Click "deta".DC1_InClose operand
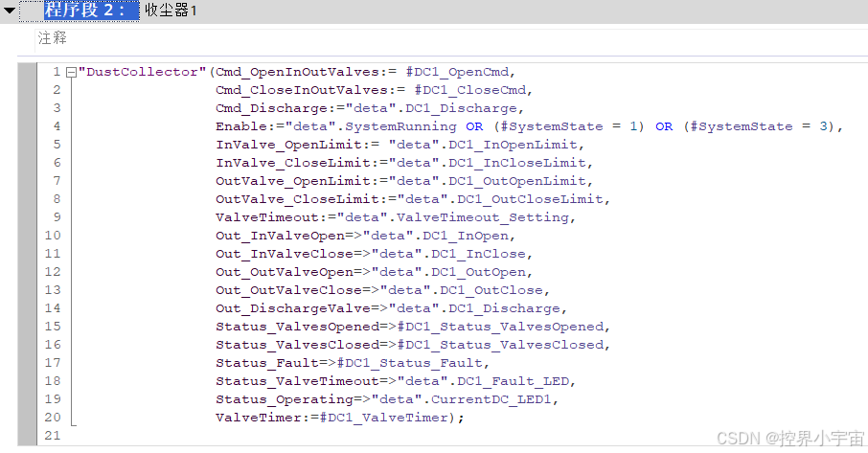 pyautogui.click(x=448, y=255)
